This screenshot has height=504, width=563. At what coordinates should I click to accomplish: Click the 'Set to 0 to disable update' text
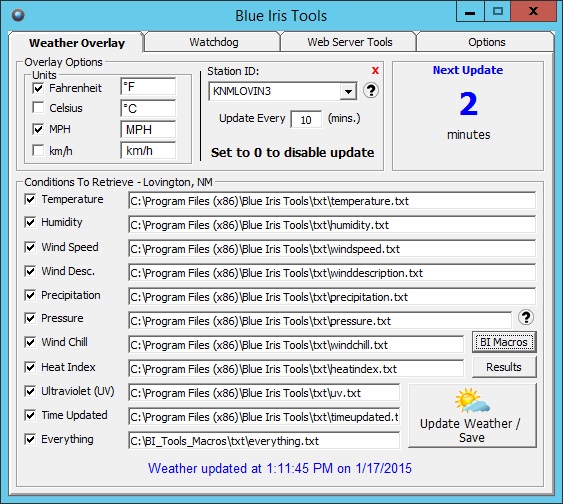[293, 153]
